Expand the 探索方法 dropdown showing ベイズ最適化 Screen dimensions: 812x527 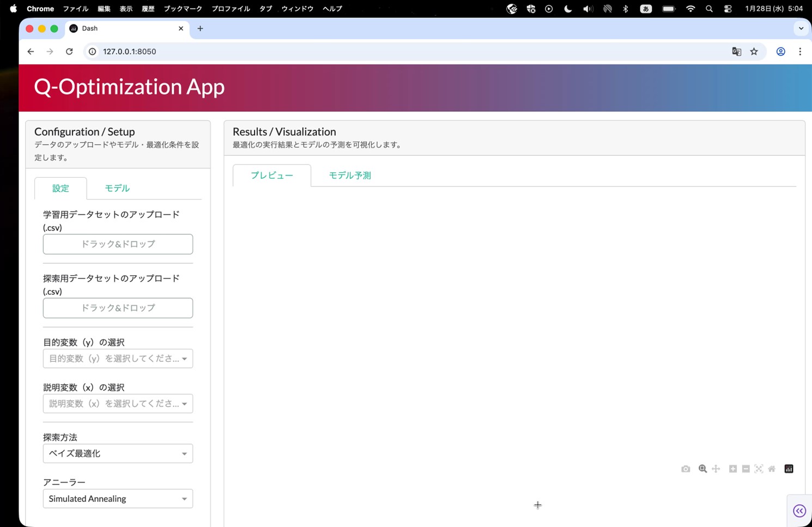(x=118, y=453)
